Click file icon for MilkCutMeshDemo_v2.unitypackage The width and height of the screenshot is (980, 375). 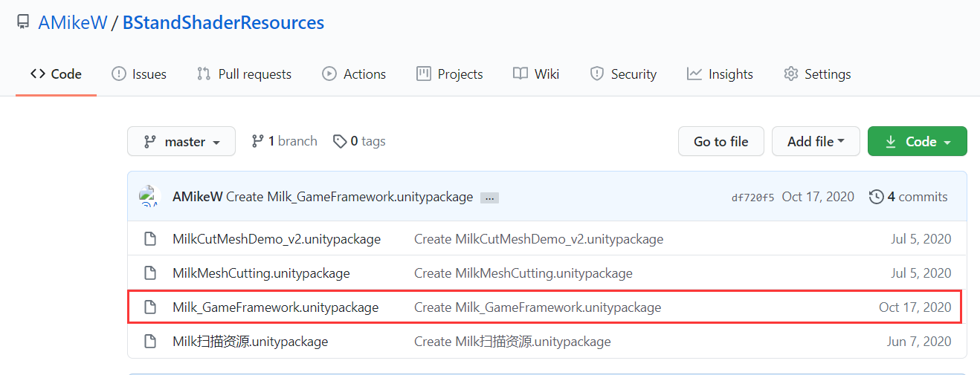click(x=150, y=239)
